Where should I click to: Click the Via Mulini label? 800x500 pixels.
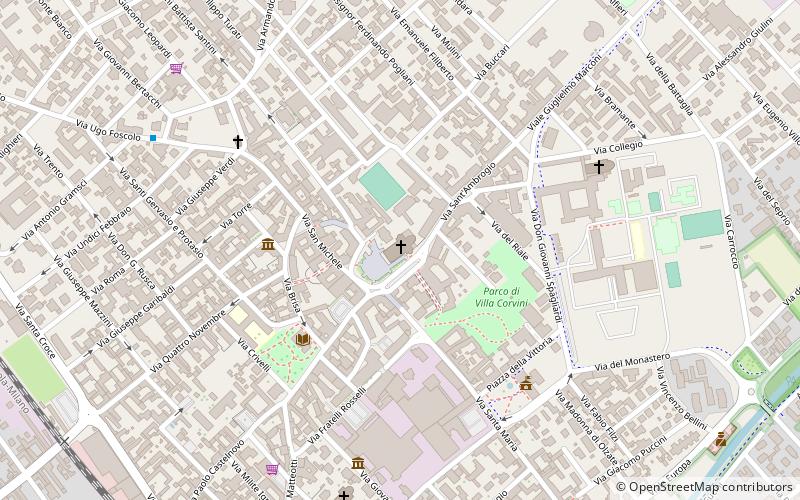[x=446, y=43]
